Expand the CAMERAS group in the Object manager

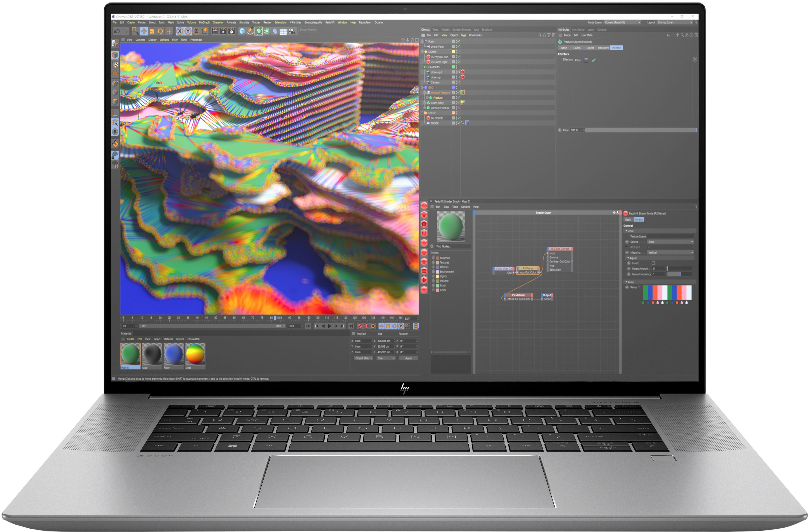[x=423, y=67]
